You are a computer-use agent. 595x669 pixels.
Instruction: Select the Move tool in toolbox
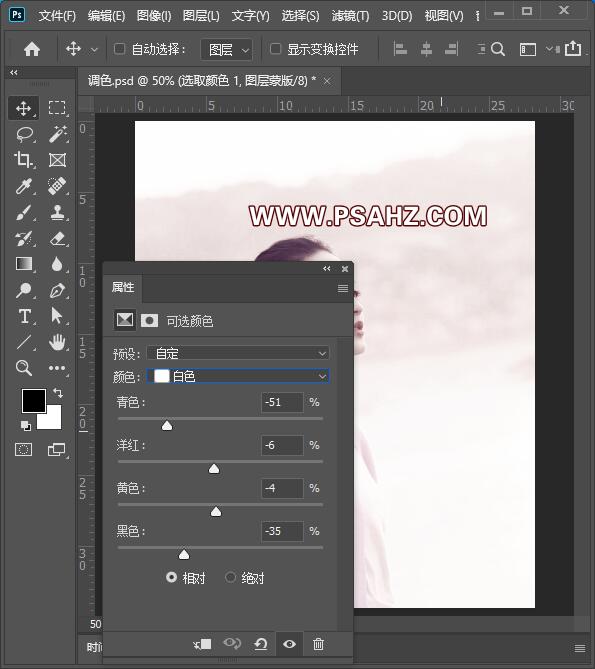[x=23, y=108]
